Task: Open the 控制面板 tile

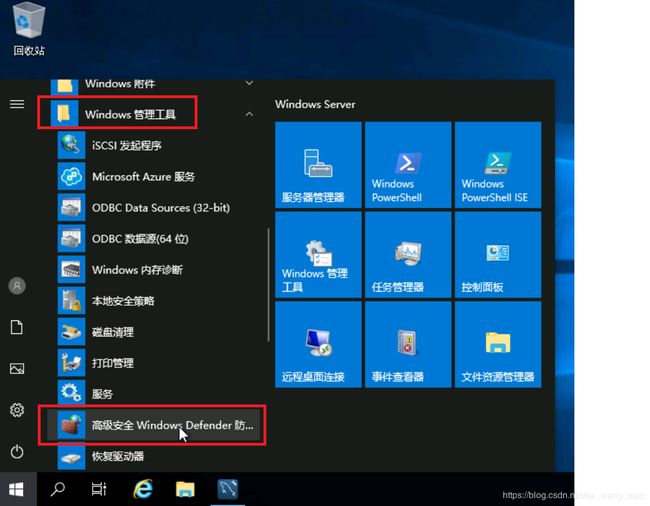Action: click(498, 255)
